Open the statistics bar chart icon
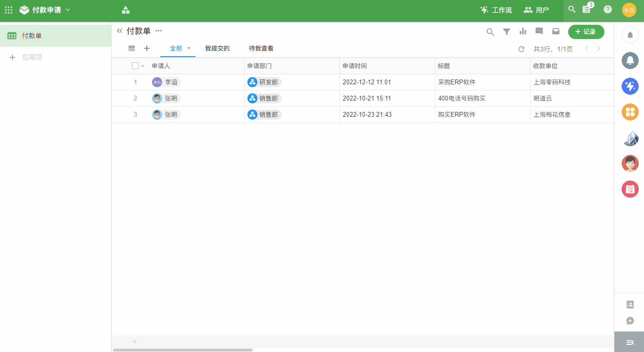The height and width of the screenshot is (352, 644). pyautogui.click(x=523, y=31)
